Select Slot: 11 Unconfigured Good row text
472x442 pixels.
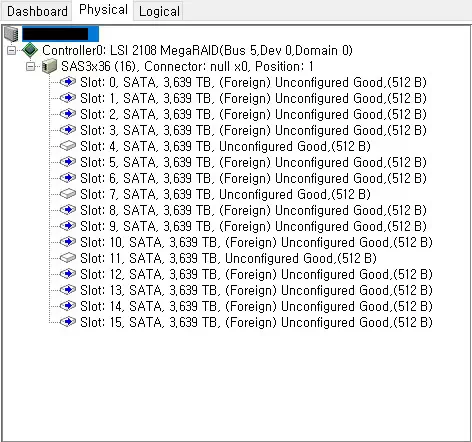point(228,258)
